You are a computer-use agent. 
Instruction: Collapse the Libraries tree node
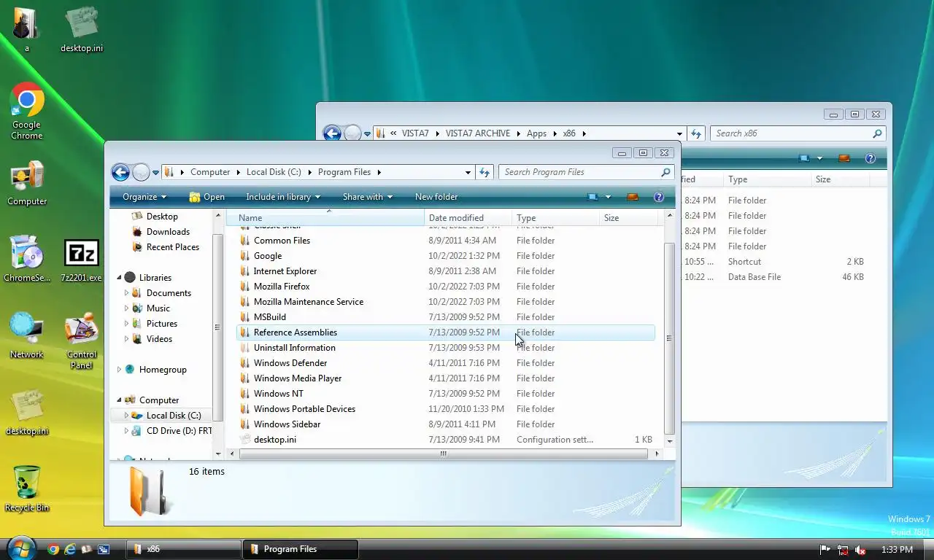click(120, 278)
